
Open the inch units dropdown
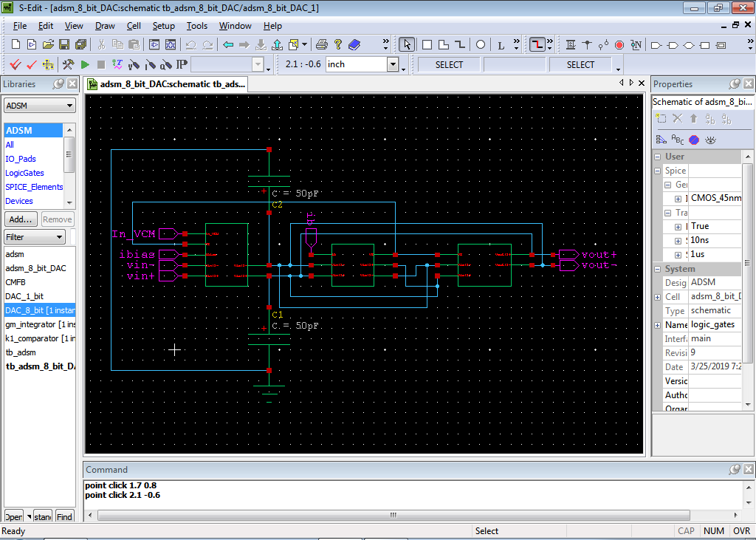(x=393, y=64)
